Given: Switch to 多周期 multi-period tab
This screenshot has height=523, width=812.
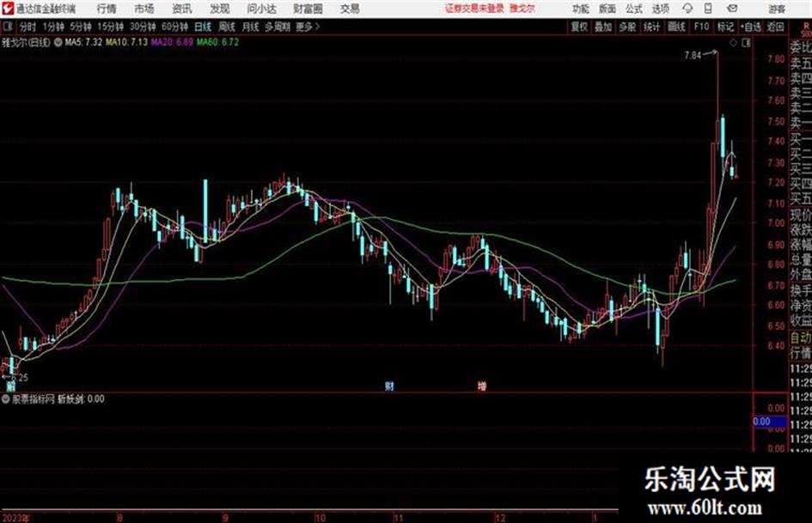Looking at the screenshot, I should coord(278,27).
